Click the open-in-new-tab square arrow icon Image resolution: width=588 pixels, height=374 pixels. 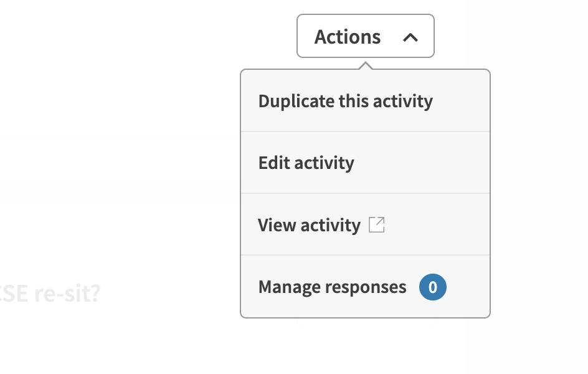[377, 224]
